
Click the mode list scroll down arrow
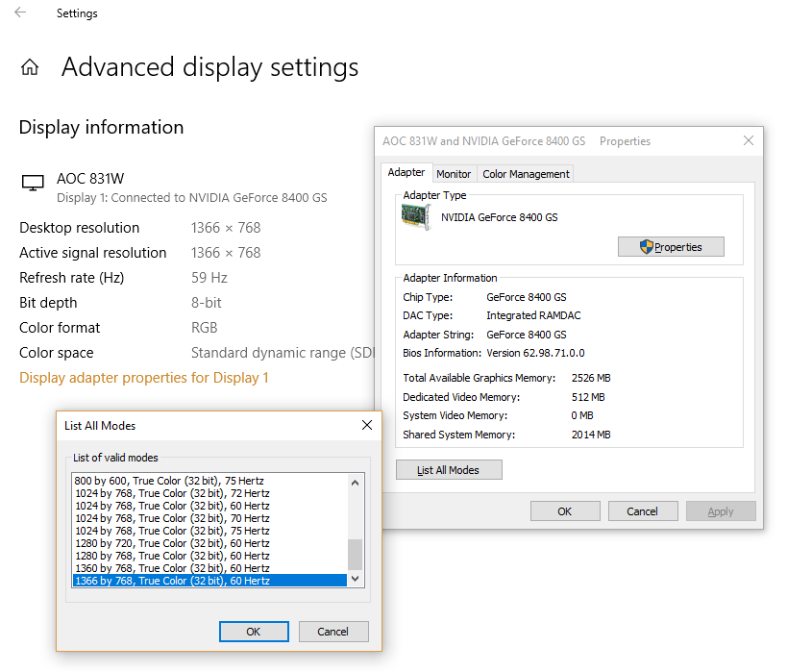point(355,579)
